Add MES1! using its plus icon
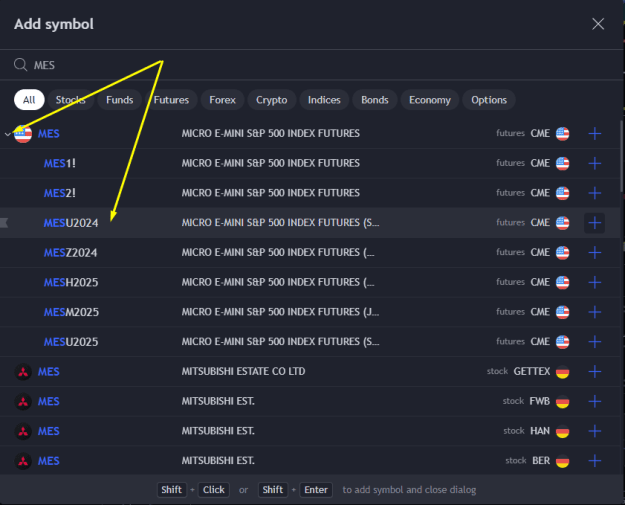The image size is (625, 505). point(595,163)
